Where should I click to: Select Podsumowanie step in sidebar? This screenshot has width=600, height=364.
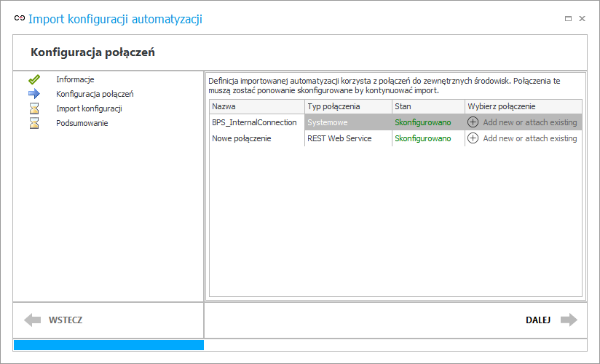[x=82, y=123]
